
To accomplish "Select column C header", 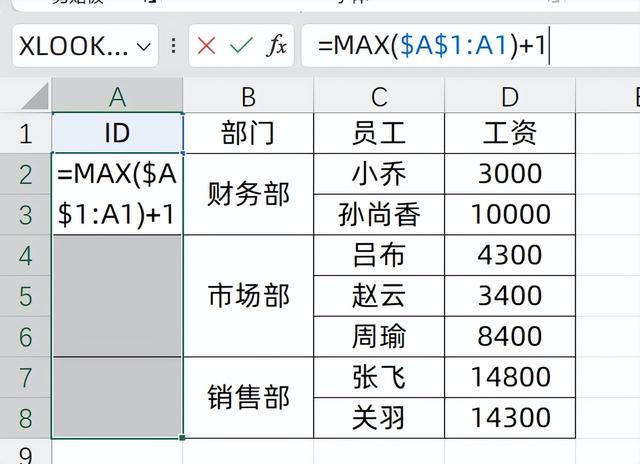I will tap(379, 96).
